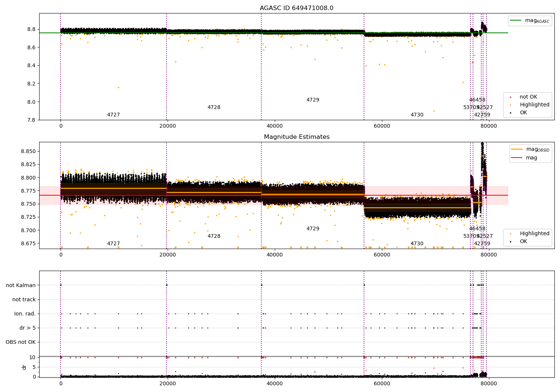560x392 pixels.
Task: Click obsid label 4729 in Magnitude Estimates plot
Action: (x=313, y=229)
